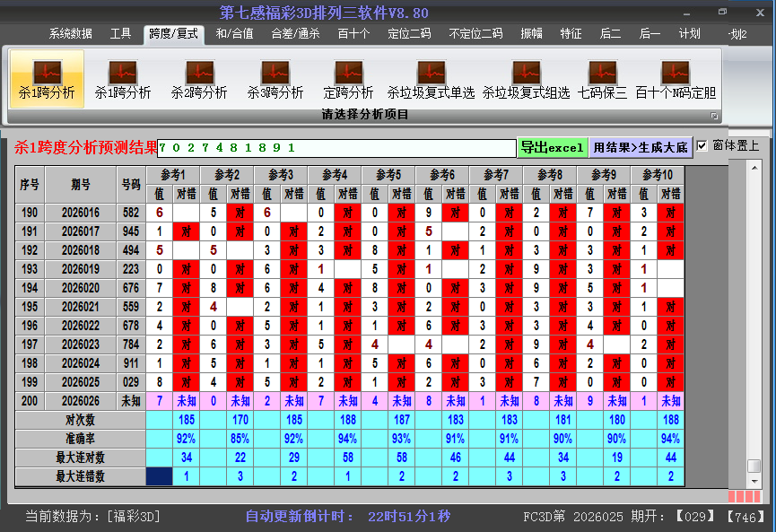The width and height of the screenshot is (776, 532).
Task: Open the 七码保三 tool icon
Action: [602, 78]
